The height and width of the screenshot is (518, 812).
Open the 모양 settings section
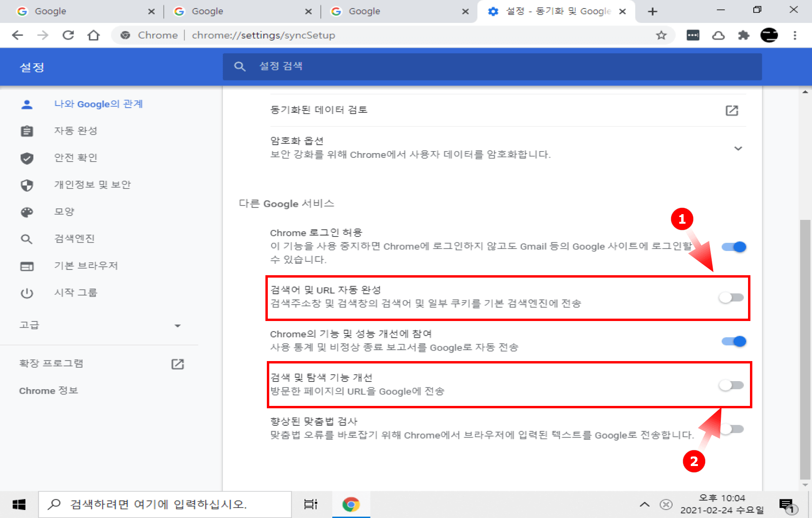click(64, 212)
